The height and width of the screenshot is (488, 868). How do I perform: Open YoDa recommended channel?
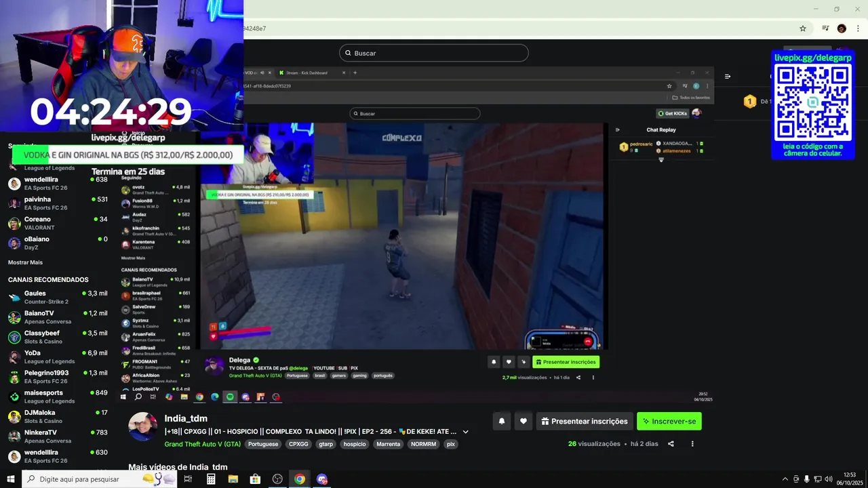pyautogui.click(x=58, y=357)
